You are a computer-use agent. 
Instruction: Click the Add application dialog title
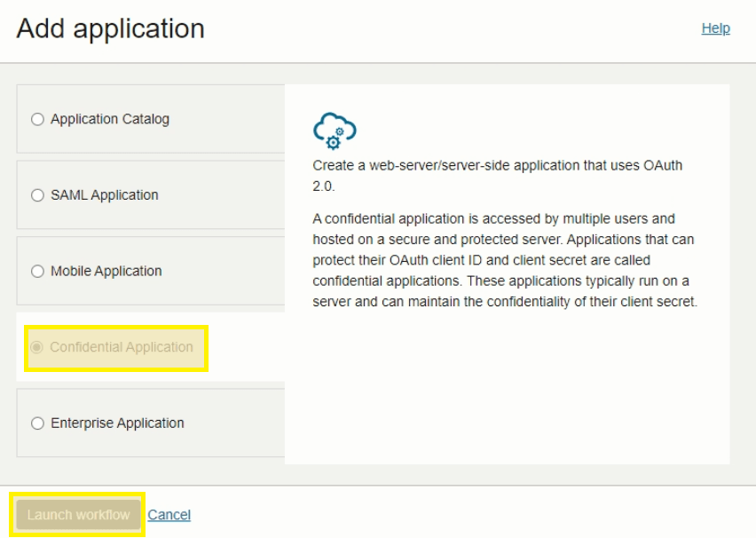click(110, 28)
